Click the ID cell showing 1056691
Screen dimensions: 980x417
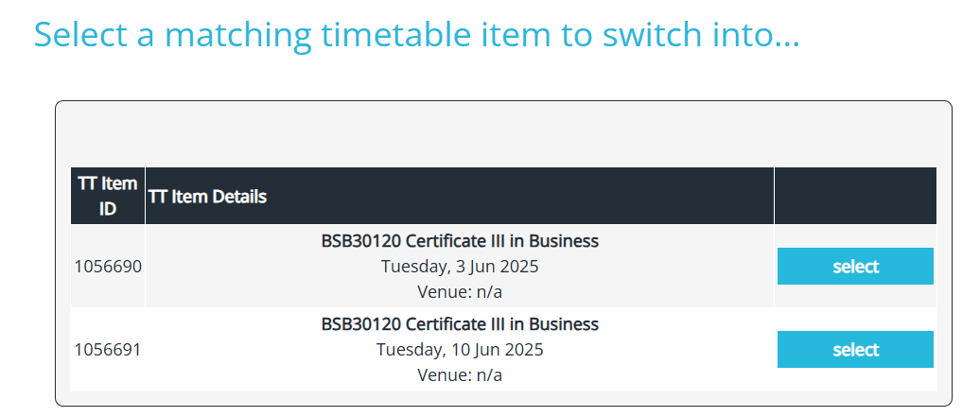pos(108,350)
